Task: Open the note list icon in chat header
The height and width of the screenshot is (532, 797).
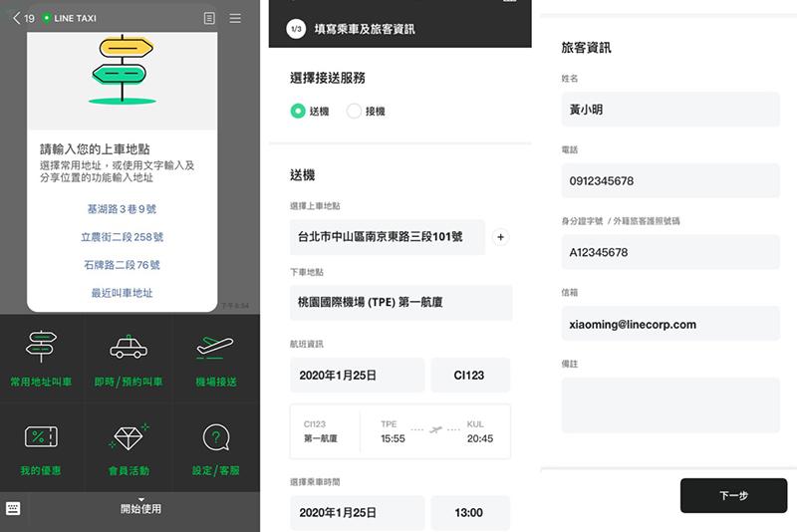Action: tap(208, 18)
